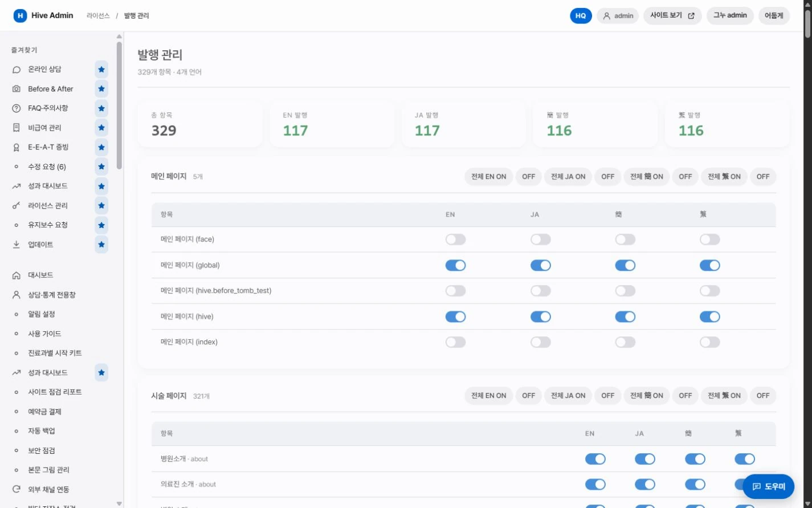Go to 사이트 점검 리포트 menu item

point(55,392)
